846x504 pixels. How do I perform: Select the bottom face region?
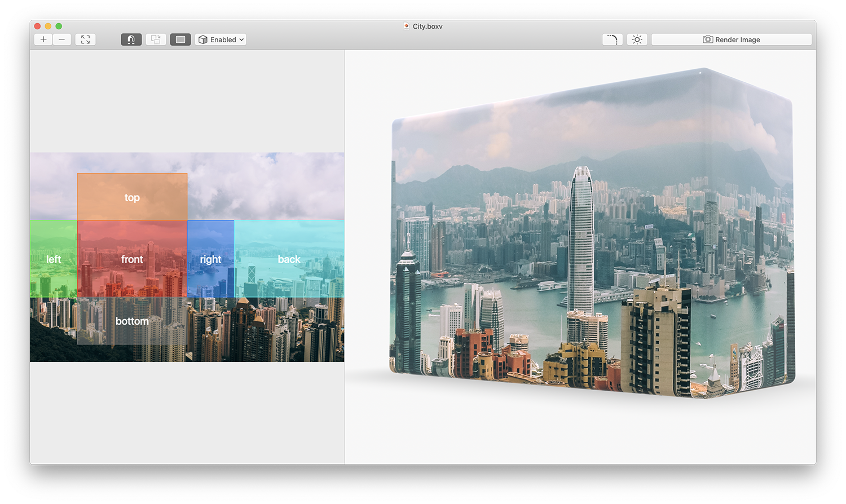coord(132,320)
